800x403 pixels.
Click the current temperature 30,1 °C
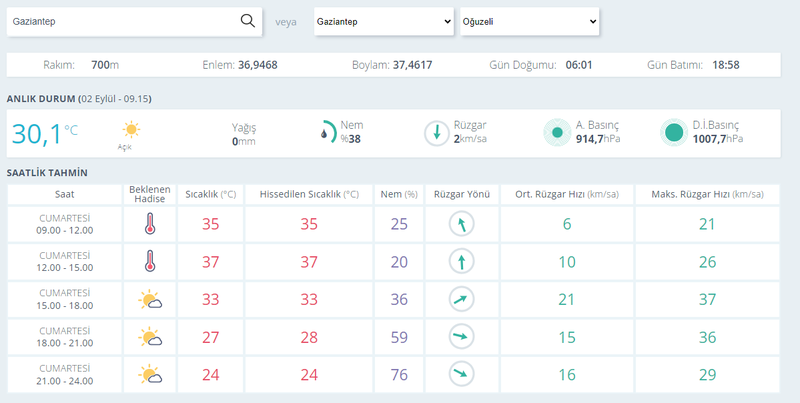45,134
